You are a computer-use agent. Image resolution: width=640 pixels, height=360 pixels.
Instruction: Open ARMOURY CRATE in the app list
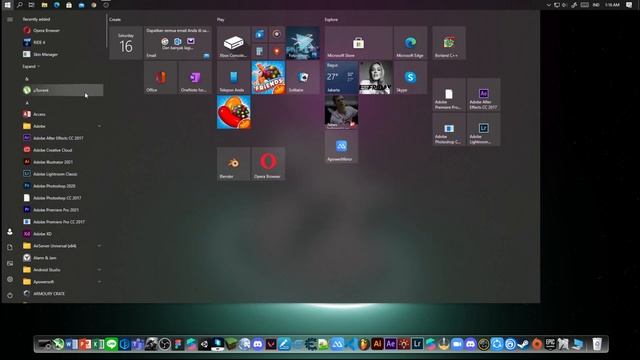62,293
